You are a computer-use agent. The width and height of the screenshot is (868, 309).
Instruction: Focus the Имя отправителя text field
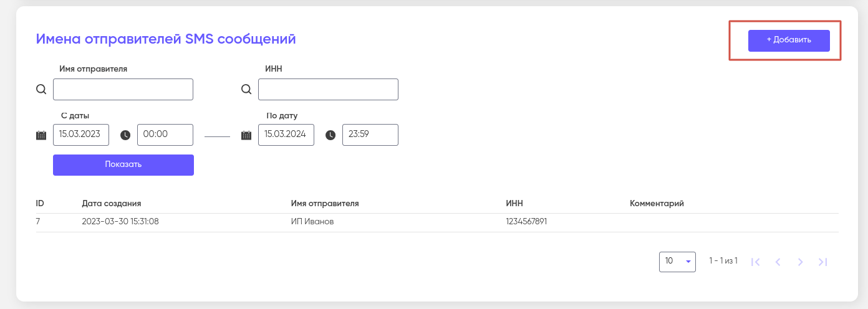(123, 89)
